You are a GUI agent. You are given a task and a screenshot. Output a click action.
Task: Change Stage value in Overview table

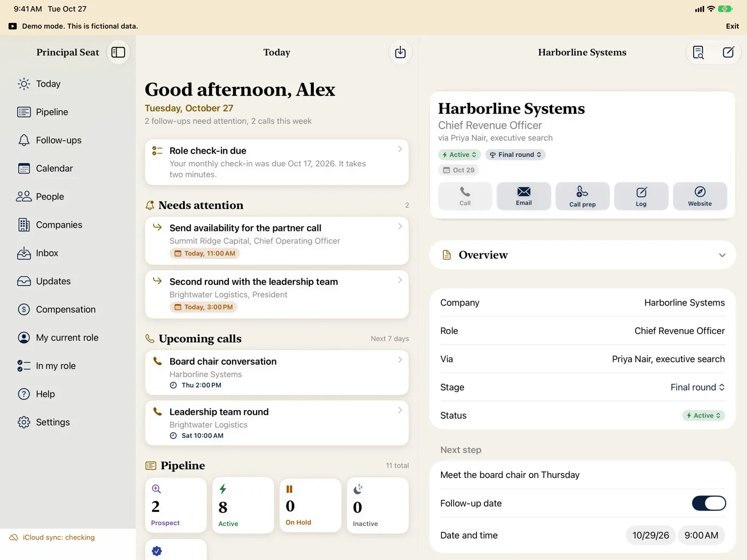[697, 387]
